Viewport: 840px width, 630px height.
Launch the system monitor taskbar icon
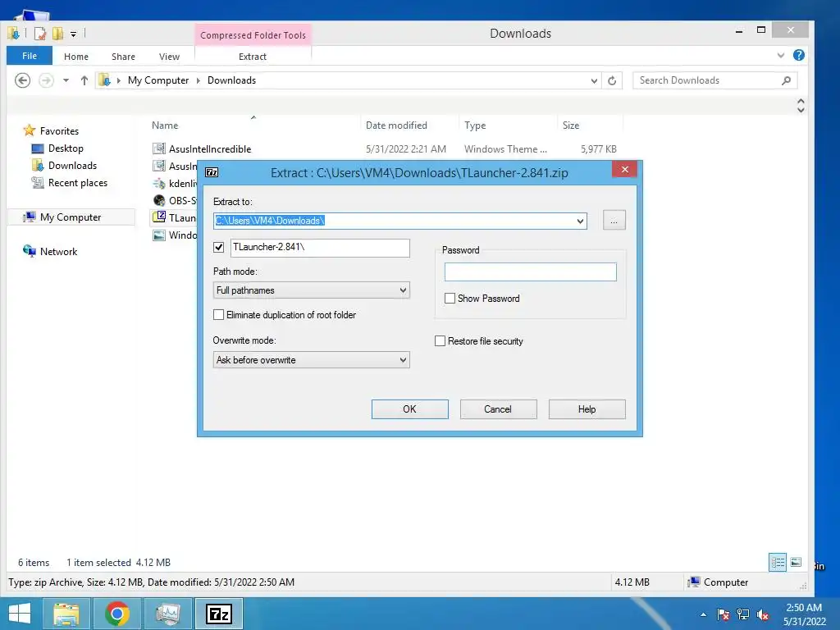(167, 614)
